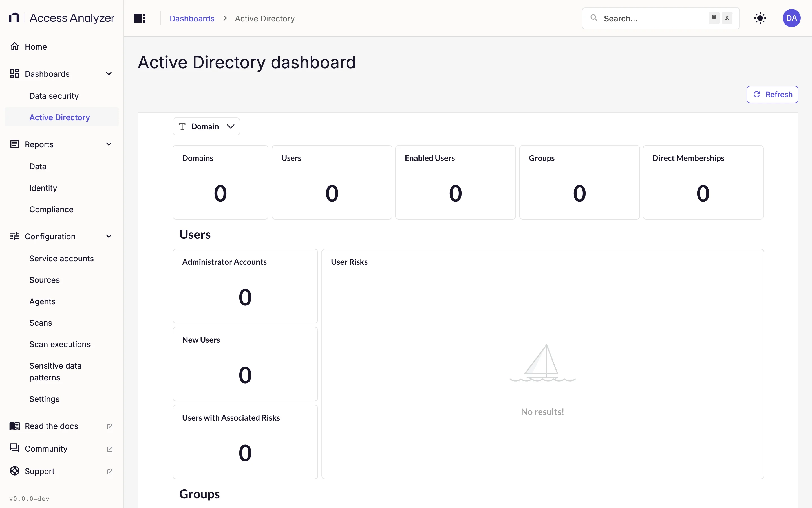Switch theme with the sun icon
Image resolution: width=812 pixels, height=508 pixels.
point(760,18)
